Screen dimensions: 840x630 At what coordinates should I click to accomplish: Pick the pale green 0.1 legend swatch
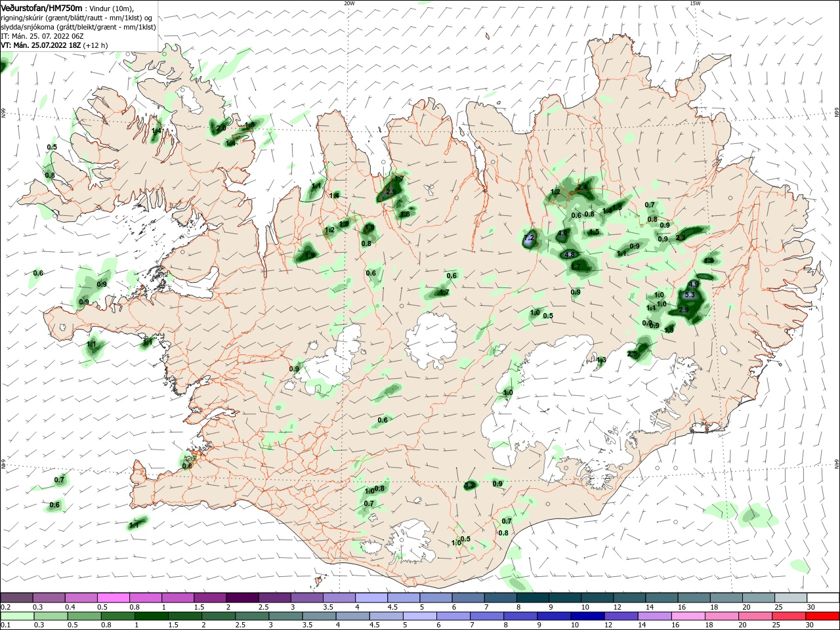pyautogui.click(x=16, y=616)
